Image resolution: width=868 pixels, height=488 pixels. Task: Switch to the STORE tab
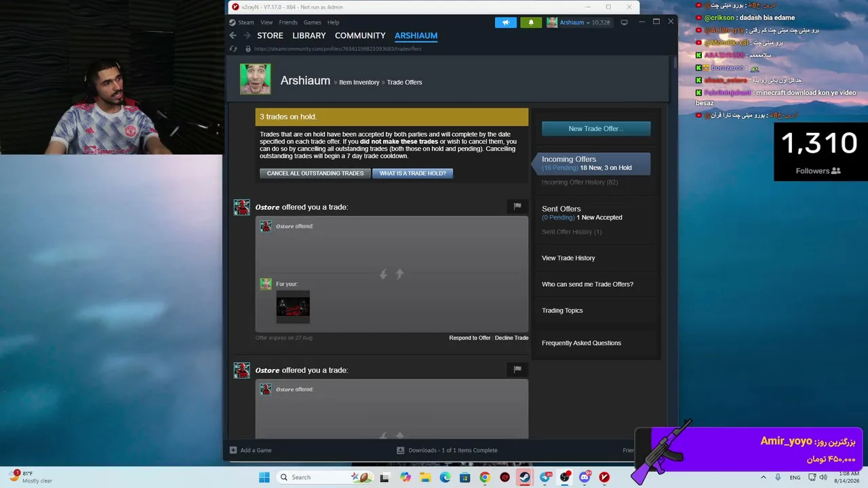270,35
